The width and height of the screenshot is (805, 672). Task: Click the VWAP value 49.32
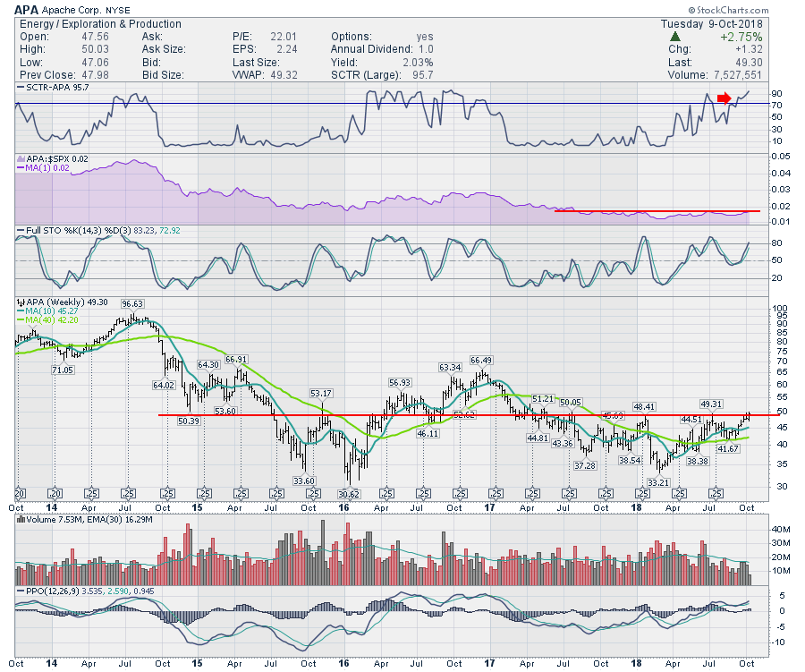[284, 75]
